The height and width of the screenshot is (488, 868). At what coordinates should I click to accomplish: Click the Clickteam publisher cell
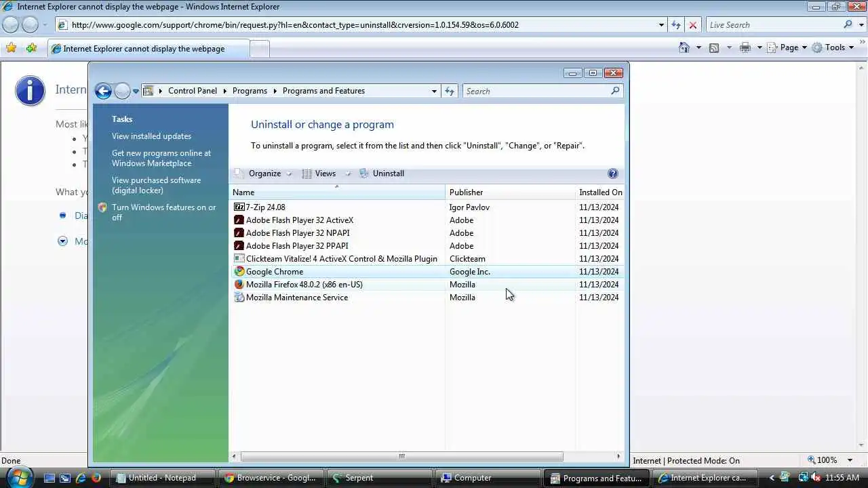coord(467,258)
